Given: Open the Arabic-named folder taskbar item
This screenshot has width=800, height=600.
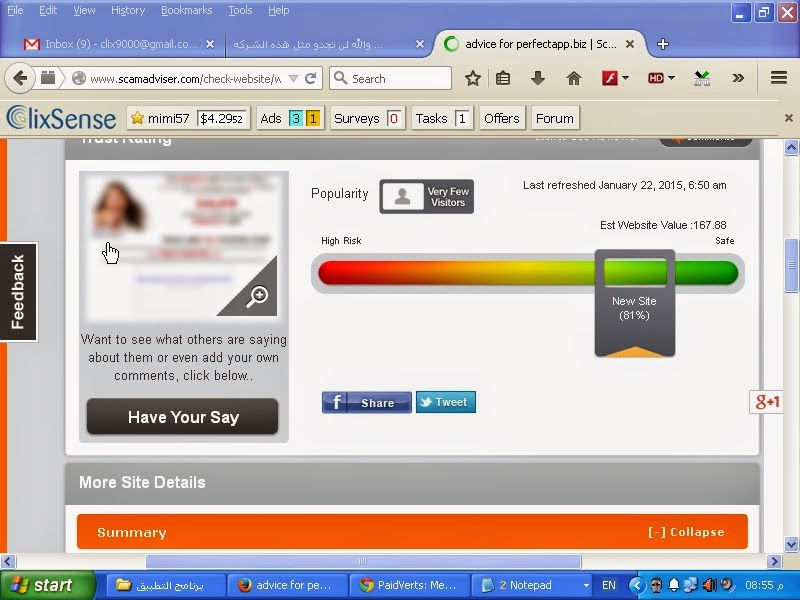Looking at the screenshot, I should point(164,585).
